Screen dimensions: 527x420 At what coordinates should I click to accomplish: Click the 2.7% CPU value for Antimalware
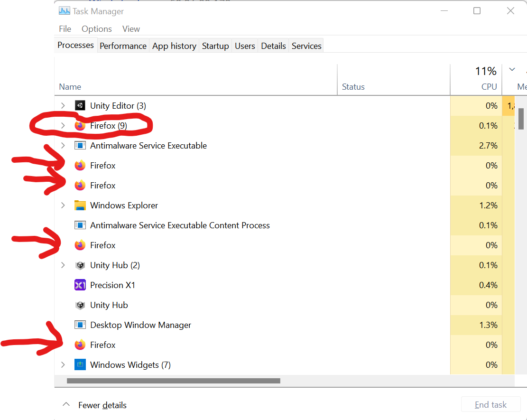pyautogui.click(x=488, y=146)
